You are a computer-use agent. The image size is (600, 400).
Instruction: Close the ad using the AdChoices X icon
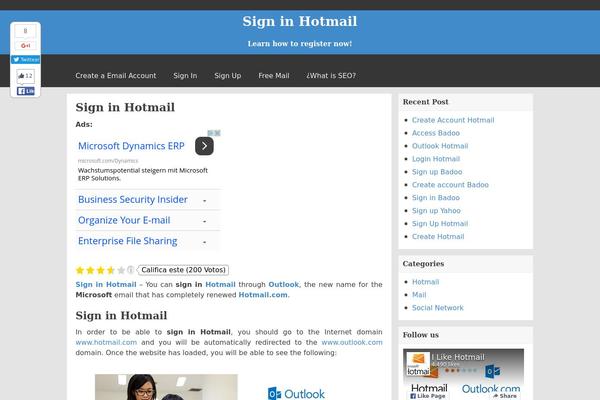coord(217,133)
